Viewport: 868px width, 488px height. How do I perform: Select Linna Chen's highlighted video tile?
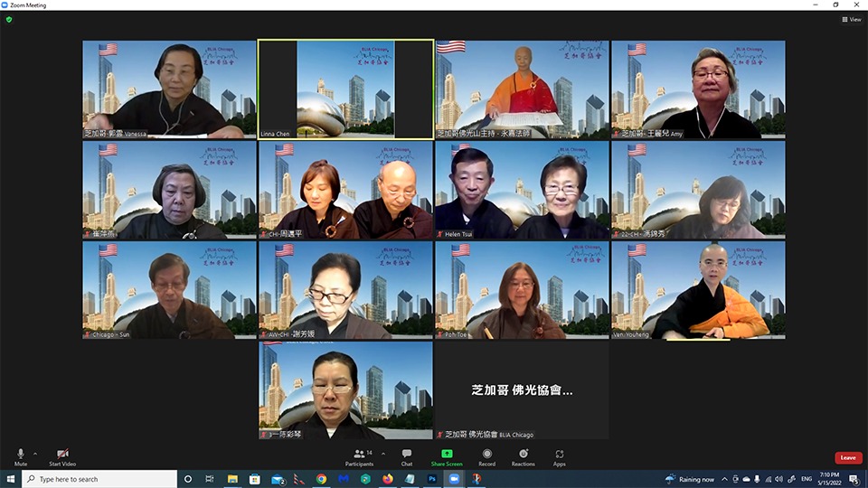pyautogui.click(x=345, y=89)
